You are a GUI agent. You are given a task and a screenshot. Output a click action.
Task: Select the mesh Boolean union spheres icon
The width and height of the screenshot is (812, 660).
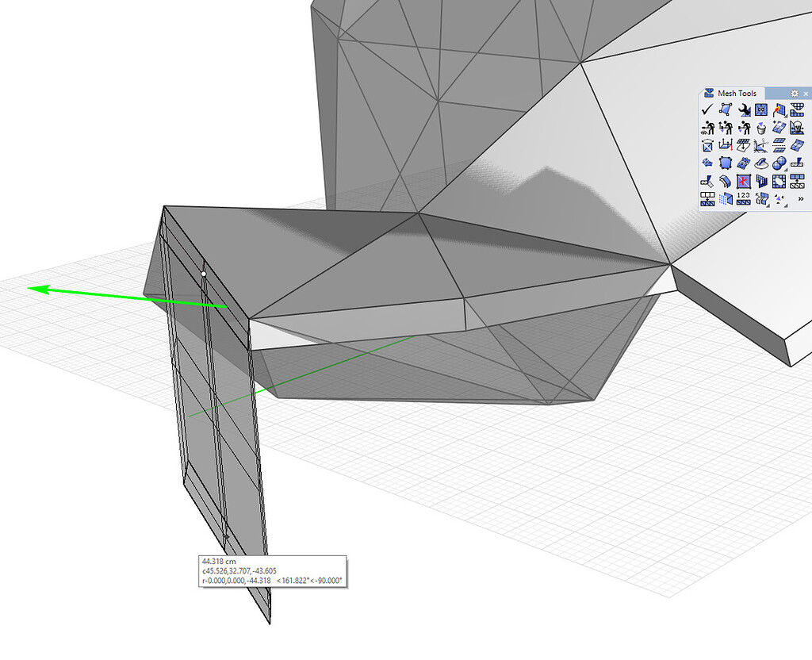pos(779,163)
